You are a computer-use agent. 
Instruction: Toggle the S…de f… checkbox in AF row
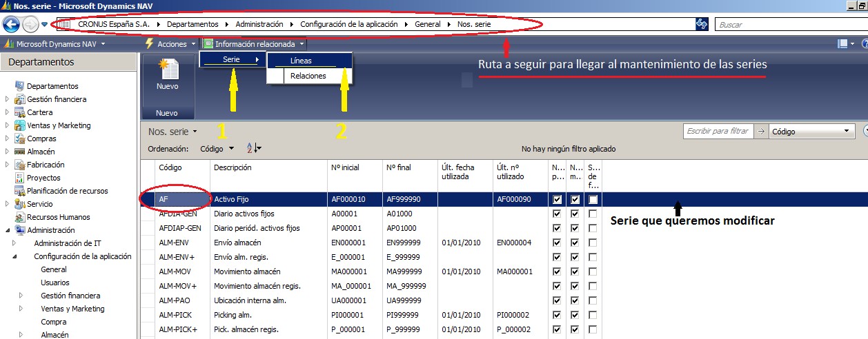tap(593, 200)
